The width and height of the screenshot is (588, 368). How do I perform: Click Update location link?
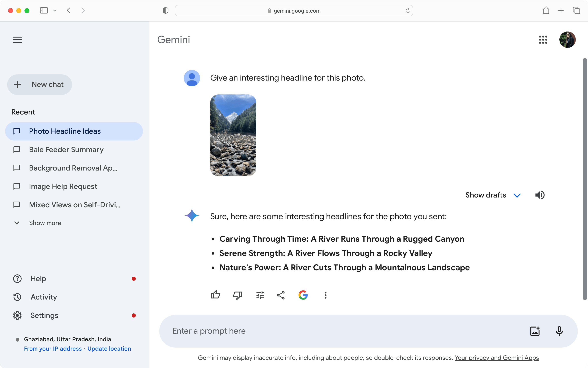click(109, 349)
